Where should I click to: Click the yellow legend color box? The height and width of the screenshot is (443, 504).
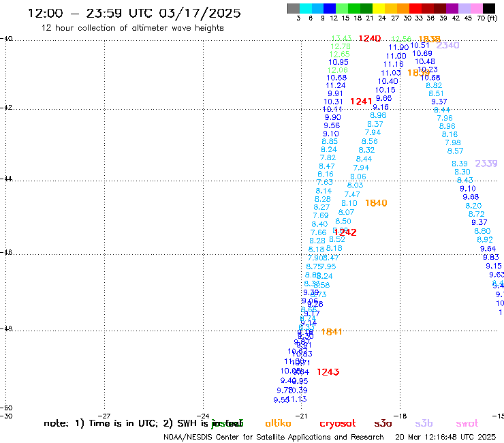click(x=379, y=8)
